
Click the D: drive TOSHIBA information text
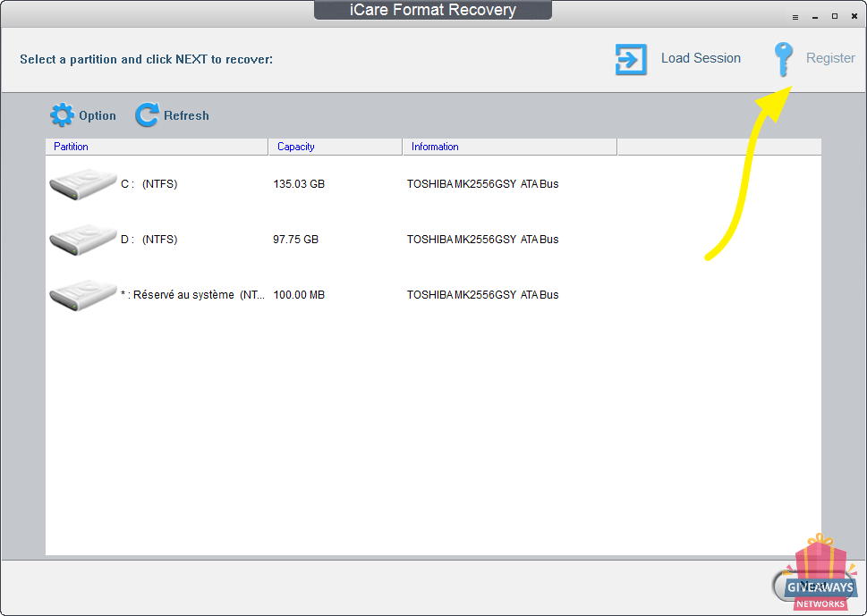click(483, 240)
